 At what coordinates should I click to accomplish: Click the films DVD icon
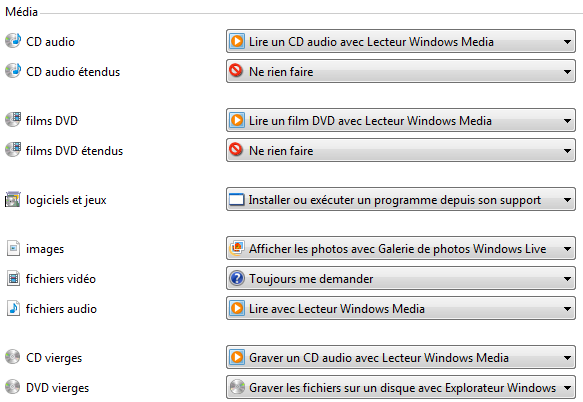[x=13, y=120]
